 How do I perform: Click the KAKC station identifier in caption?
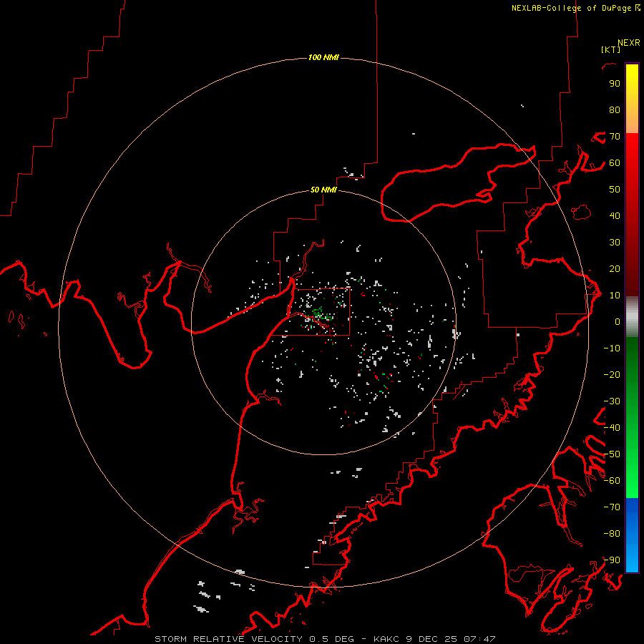(x=386, y=639)
